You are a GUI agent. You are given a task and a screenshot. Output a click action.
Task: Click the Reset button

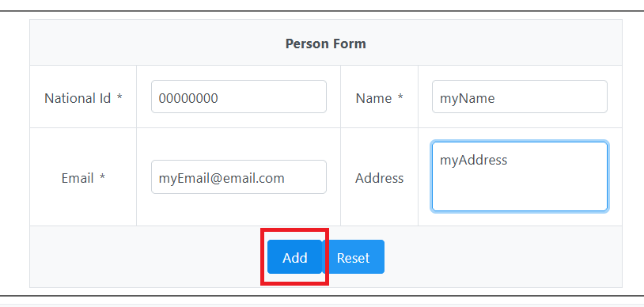(354, 257)
